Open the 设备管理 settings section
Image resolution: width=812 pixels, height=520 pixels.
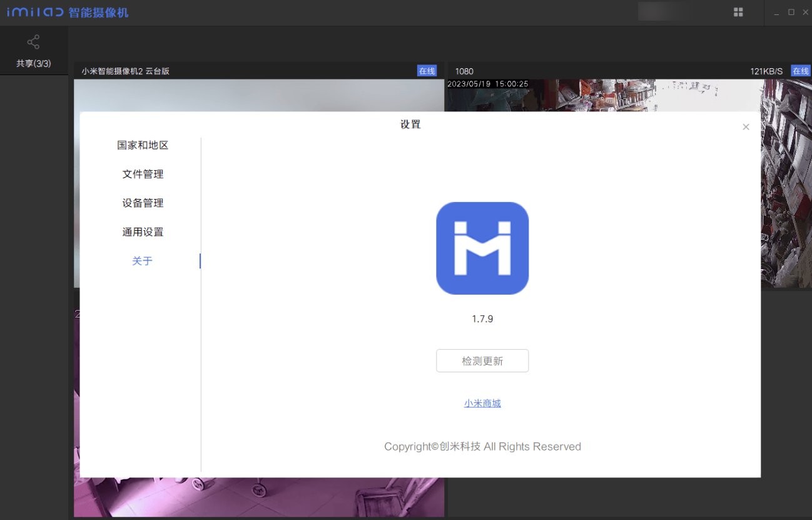(143, 203)
